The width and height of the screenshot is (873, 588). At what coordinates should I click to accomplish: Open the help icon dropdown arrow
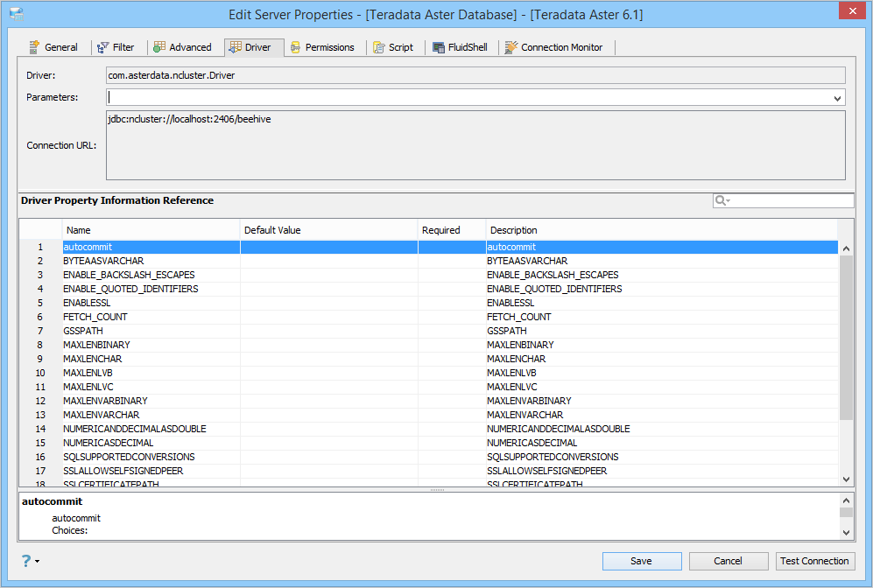[x=38, y=561]
